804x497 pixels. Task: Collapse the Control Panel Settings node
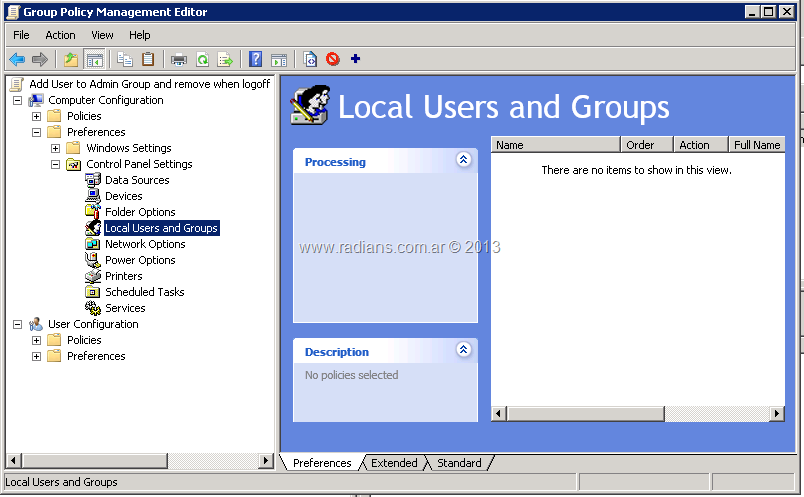click(56, 164)
